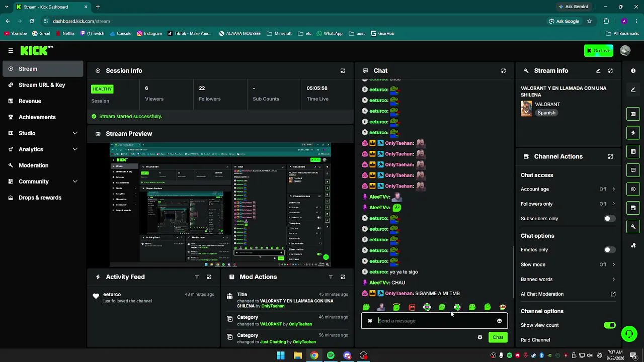Open Achievements from the sidebar
Screen dimensions: 644x362
[x=43, y=117]
